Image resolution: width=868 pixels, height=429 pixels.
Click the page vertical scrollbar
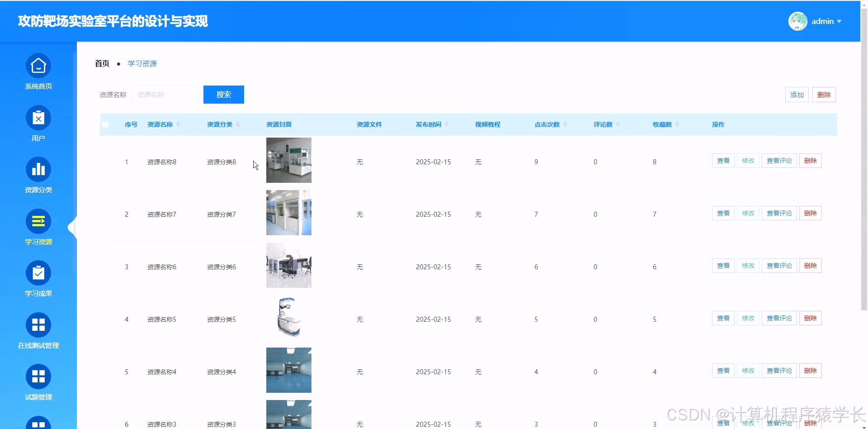tap(864, 158)
